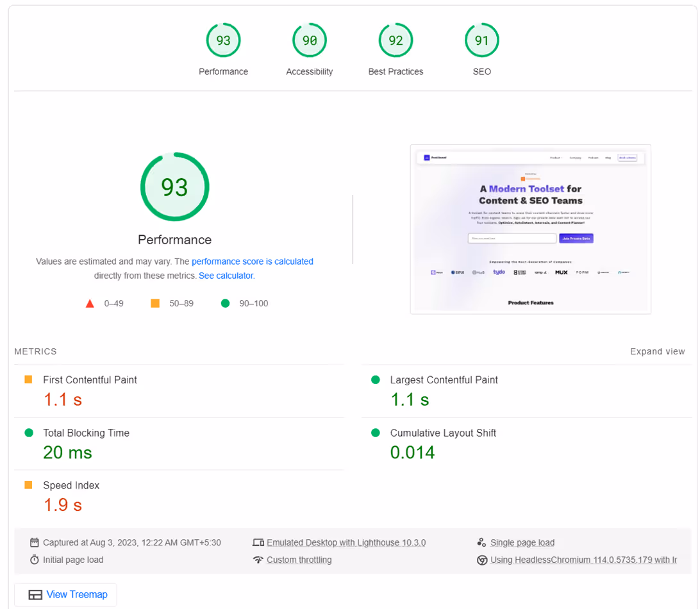
Task: Click the large Performance 93 gauge circle
Action: coord(174,187)
